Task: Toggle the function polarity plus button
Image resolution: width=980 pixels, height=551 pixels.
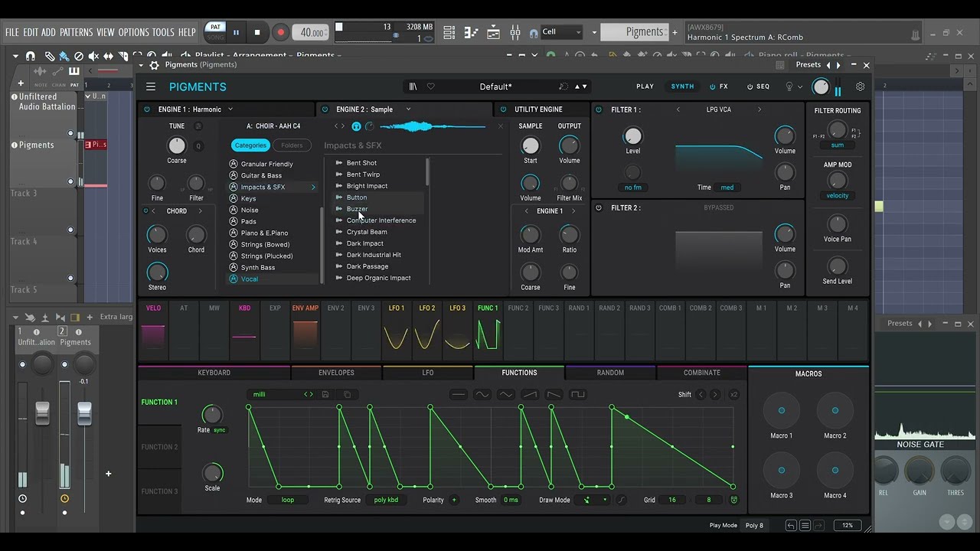Action: point(454,500)
